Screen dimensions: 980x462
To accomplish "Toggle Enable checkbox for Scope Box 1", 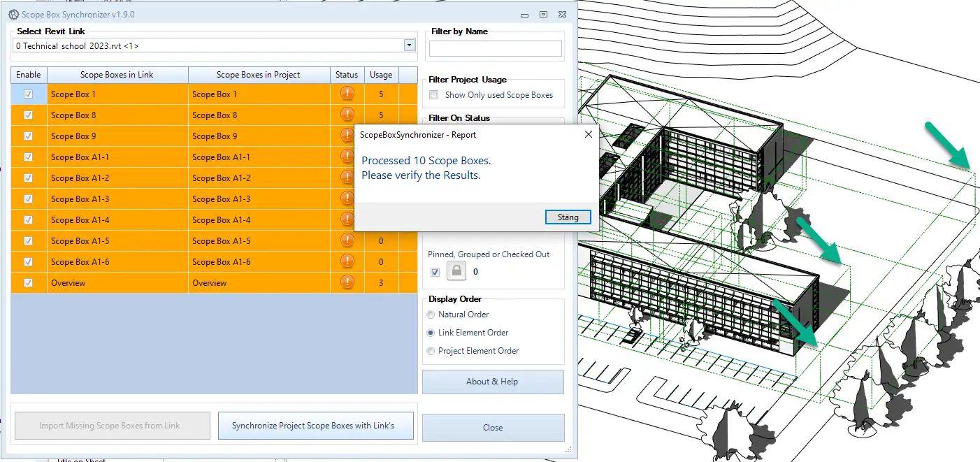I will click(x=29, y=94).
